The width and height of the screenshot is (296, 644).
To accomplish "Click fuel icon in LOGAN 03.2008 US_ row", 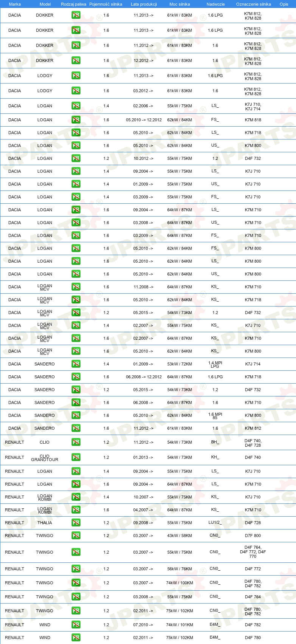I will pyautogui.click(x=76, y=223).
